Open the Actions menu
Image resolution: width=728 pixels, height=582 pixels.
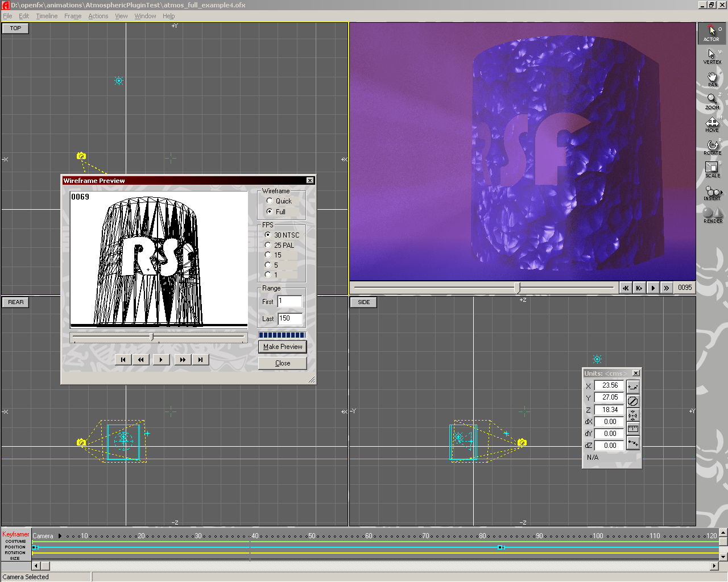(98, 16)
